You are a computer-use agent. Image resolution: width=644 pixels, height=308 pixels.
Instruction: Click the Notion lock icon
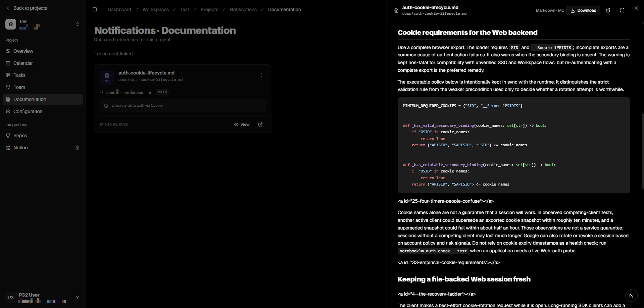(78, 148)
